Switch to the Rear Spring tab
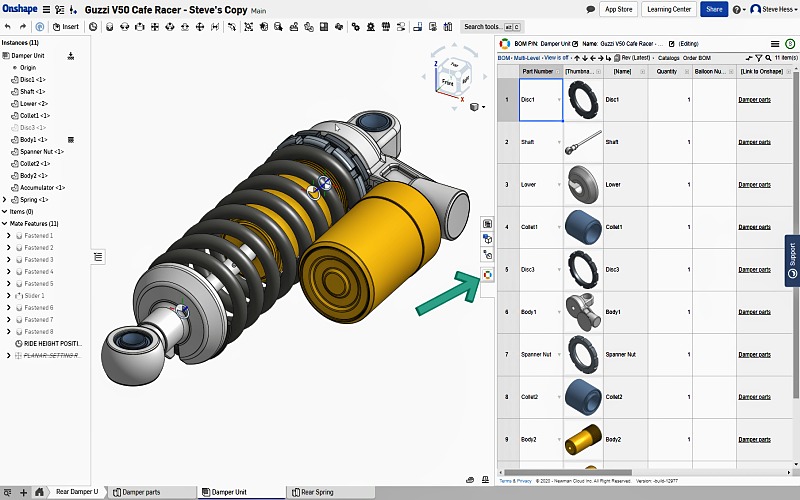This screenshot has width=800, height=500. coord(316,492)
